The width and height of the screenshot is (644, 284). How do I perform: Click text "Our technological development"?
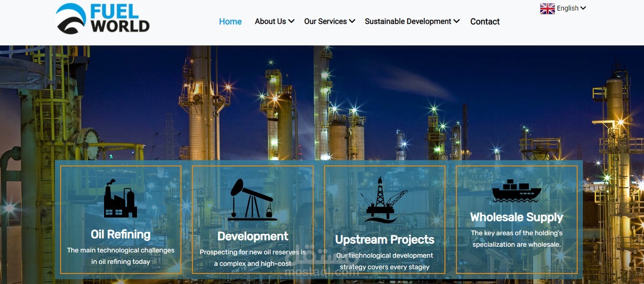pyautogui.click(x=385, y=255)
